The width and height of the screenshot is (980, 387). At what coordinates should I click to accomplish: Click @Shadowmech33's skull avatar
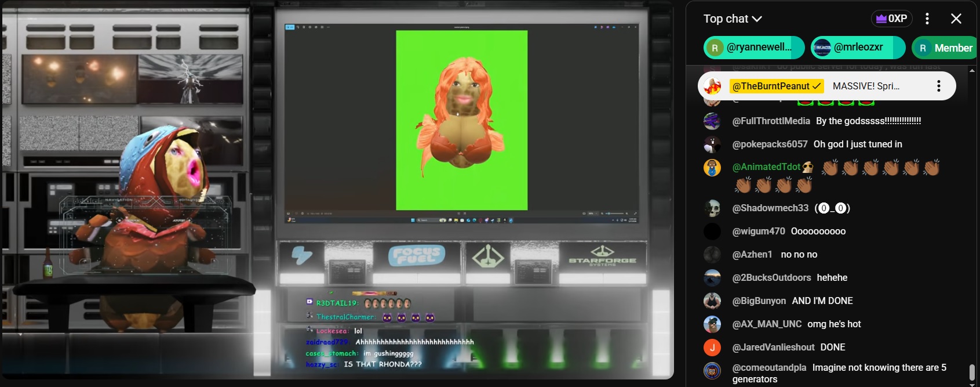click(712, 208)
